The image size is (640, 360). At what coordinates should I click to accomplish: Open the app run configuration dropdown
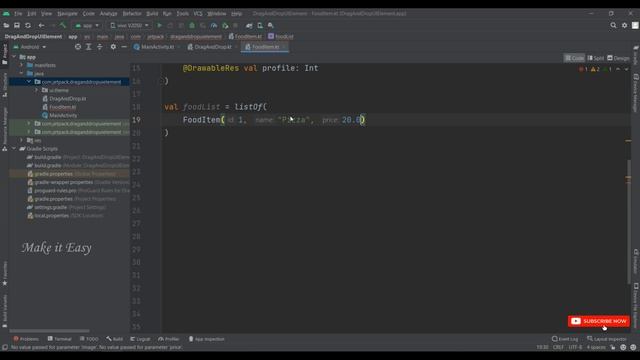click(87, 25)
